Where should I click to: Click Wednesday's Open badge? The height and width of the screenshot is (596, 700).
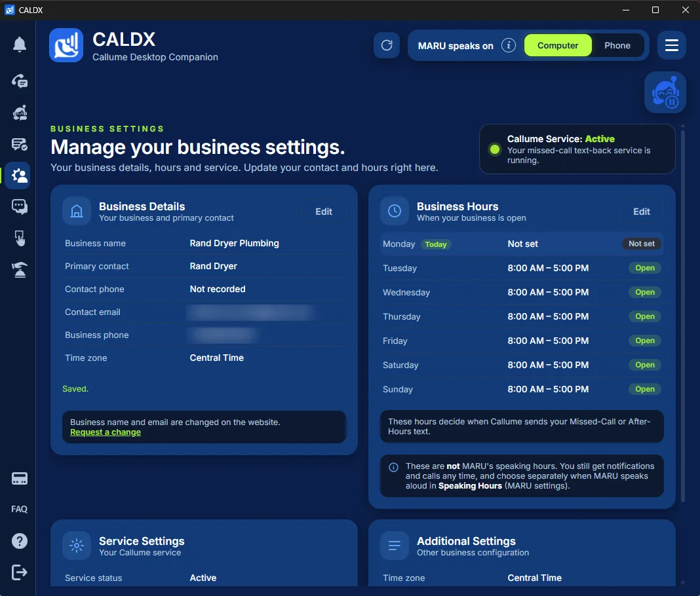pyautogui.click(x=645, y=291)
